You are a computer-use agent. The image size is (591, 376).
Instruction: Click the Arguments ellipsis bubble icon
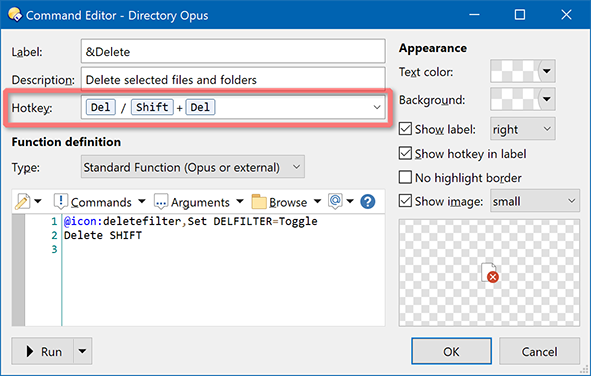(161, 202)
